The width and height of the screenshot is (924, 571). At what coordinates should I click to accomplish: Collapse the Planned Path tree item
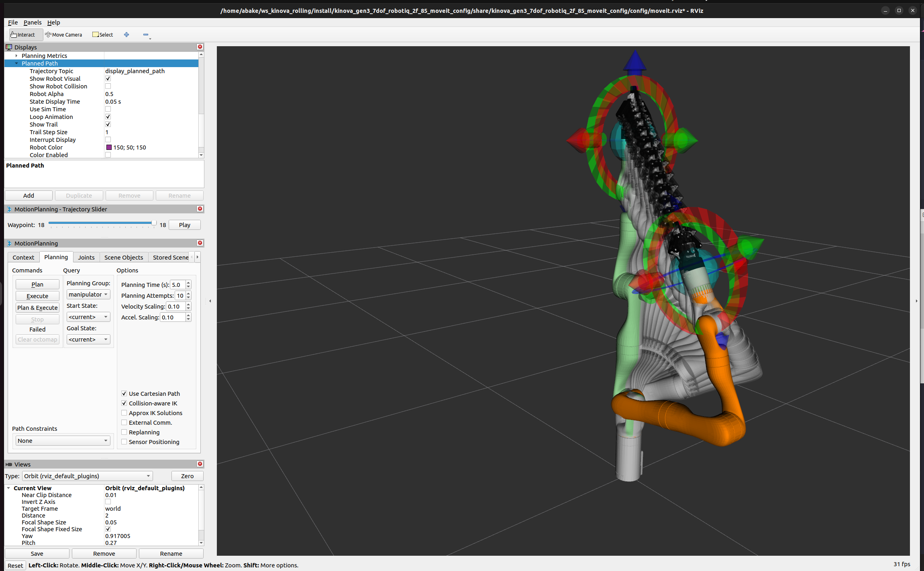pos(16,63)
